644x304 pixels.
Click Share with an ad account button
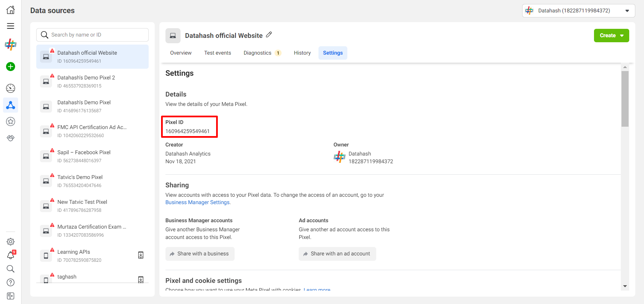(x=337, y=254)
